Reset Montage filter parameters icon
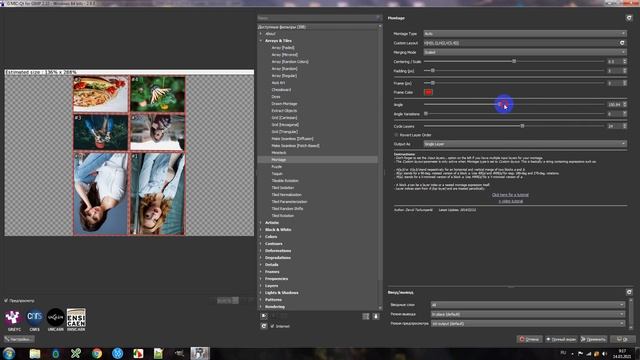Viewport: 640px width, 360px height. [x=629, y=18]
